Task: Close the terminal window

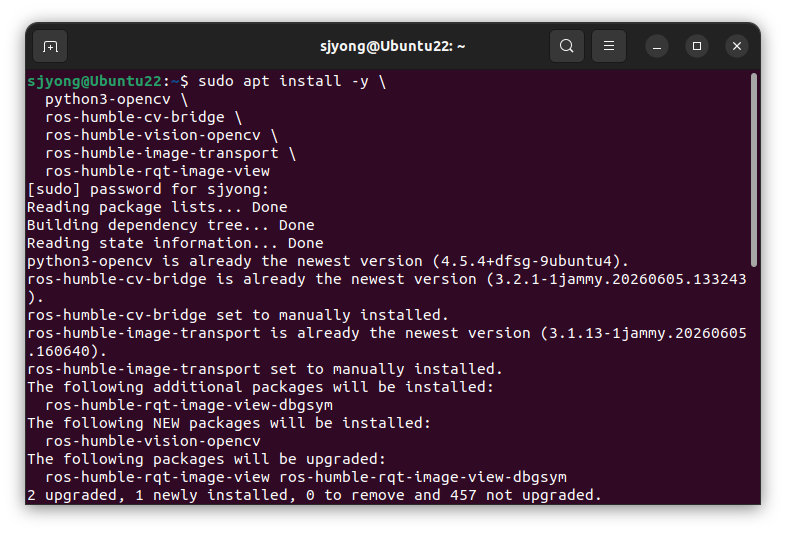Action: pos(737,47)
